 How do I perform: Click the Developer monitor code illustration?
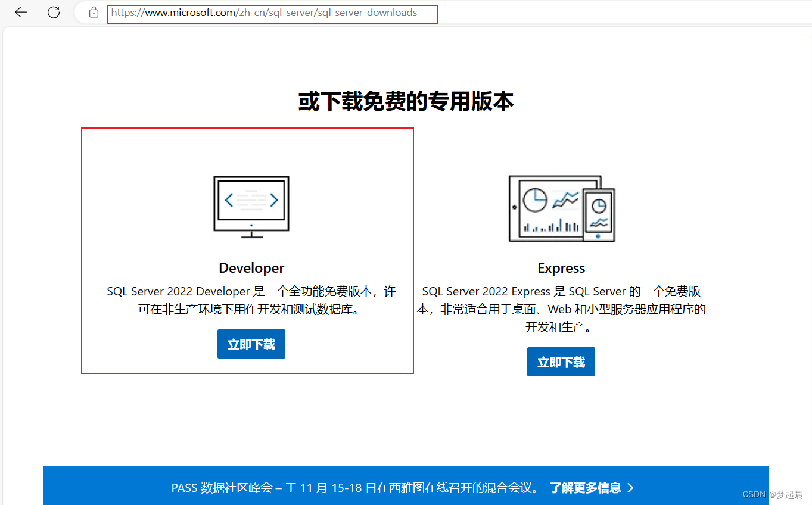251,207
